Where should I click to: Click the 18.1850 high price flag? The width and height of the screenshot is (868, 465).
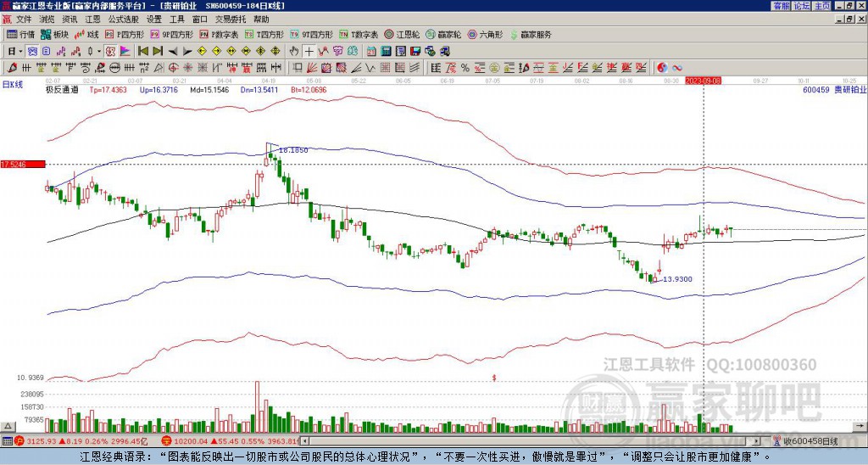293,150
